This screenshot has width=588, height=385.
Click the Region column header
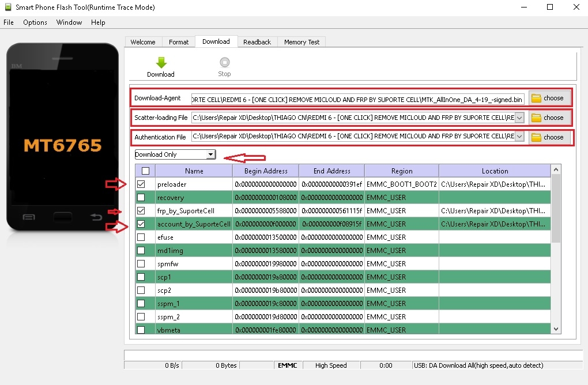click(x=402, y=171)
